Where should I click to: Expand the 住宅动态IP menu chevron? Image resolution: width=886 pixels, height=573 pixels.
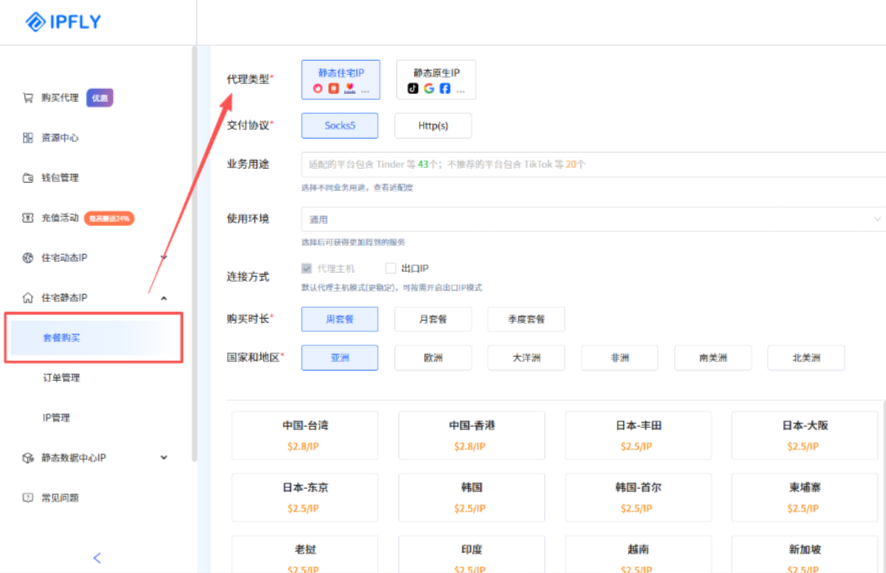[x=164, y=258]
